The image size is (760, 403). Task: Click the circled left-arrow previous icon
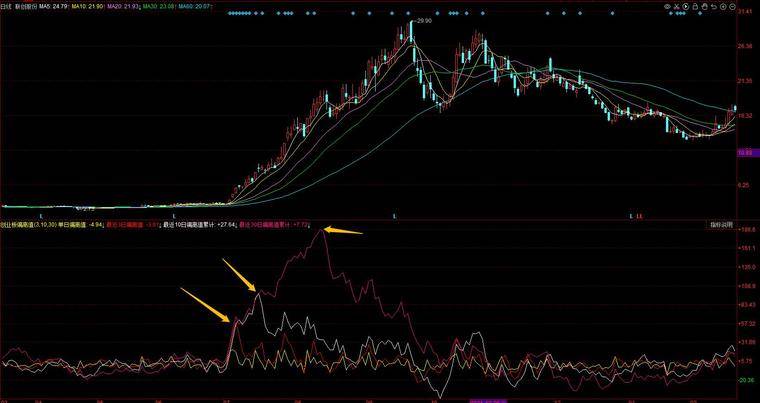pos(723,6)
